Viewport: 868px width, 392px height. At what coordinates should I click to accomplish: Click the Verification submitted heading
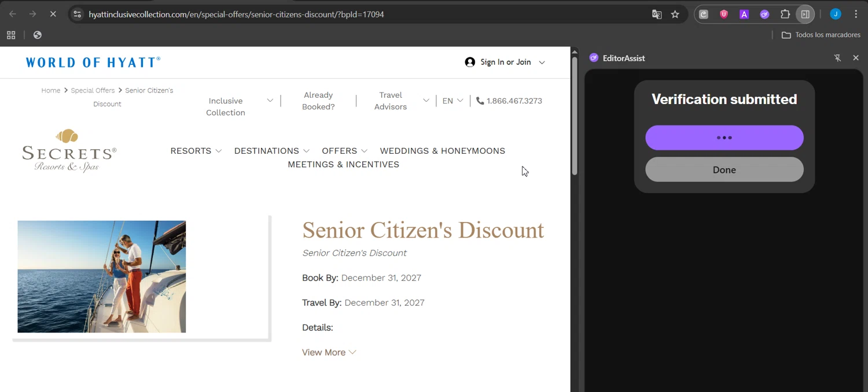pyautogui.click(x=724, y=99)
